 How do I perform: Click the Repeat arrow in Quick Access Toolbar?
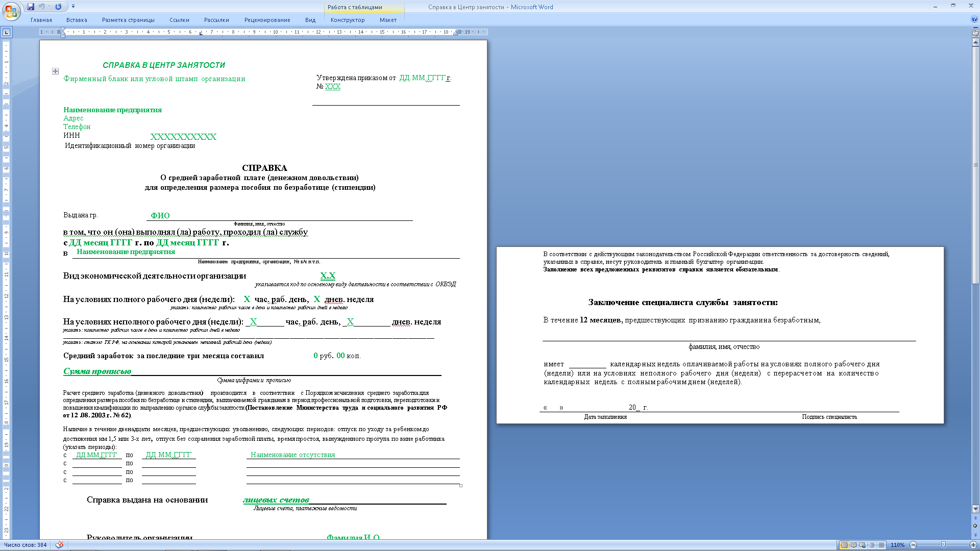click(x=58, y=7)
